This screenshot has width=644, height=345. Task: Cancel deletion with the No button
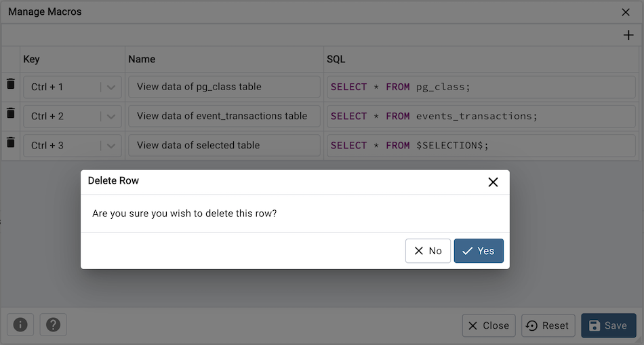(428, 251)
